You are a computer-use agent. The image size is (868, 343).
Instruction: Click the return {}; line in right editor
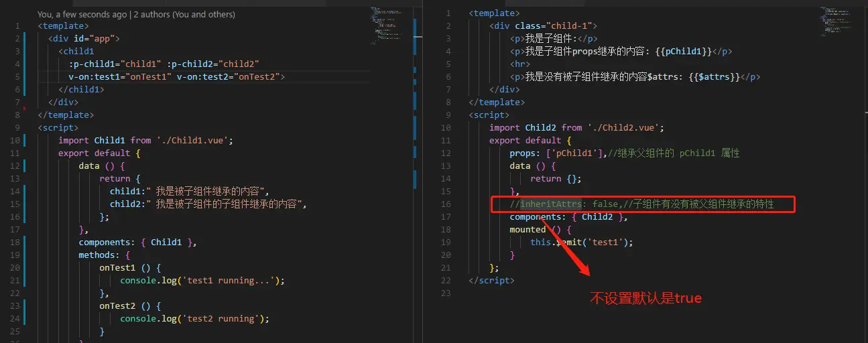[556, 179]
